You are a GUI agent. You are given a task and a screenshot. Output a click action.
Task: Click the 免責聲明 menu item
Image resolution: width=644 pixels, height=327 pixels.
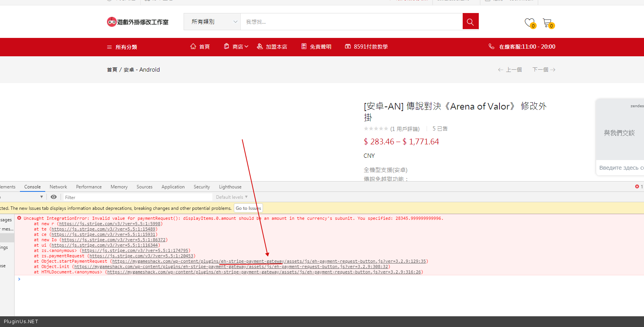click(x=316, y=47)
